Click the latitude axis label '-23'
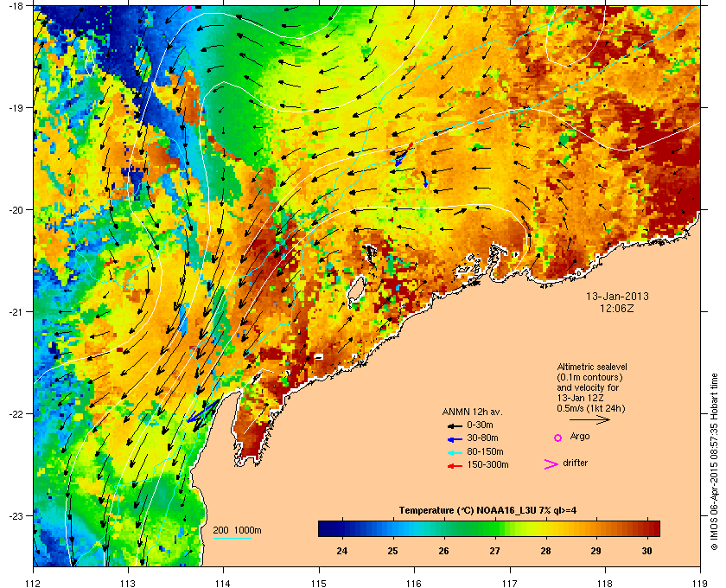The width and height of the screenshot is (726, 588). pos(16,515)
